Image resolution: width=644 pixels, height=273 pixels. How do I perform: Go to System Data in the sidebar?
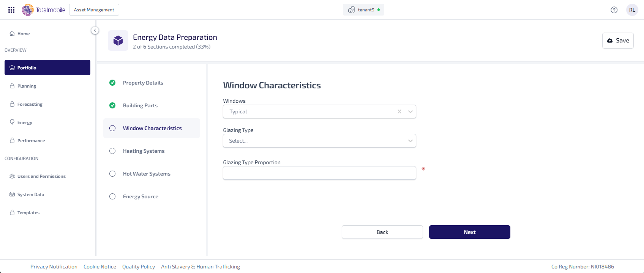click(31, 195)
